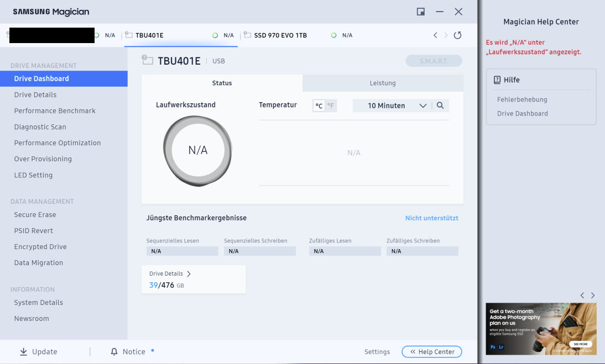Show the next Help Center banner
This screenshot has height=364, width=605.
pos(593,296)
